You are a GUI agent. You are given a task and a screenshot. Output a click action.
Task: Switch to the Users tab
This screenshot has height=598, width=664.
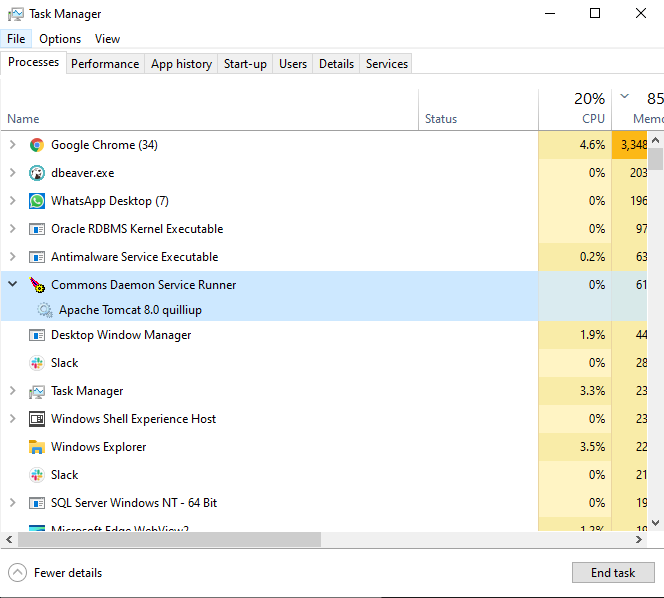tap(293, 64)
